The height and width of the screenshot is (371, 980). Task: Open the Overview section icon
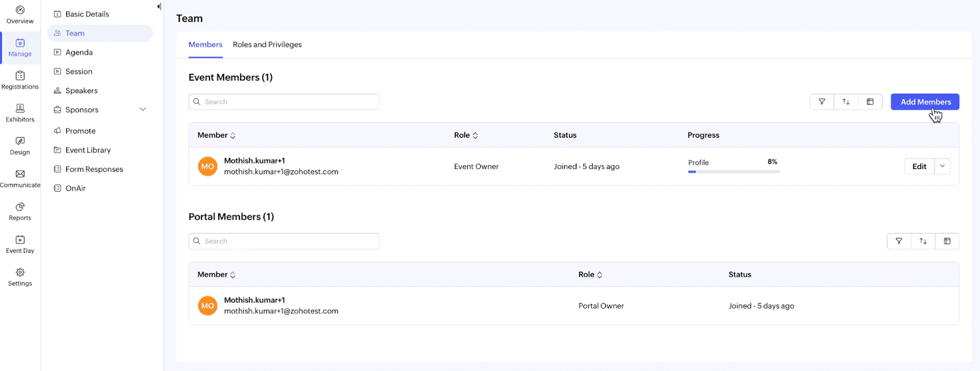point(20,10)
